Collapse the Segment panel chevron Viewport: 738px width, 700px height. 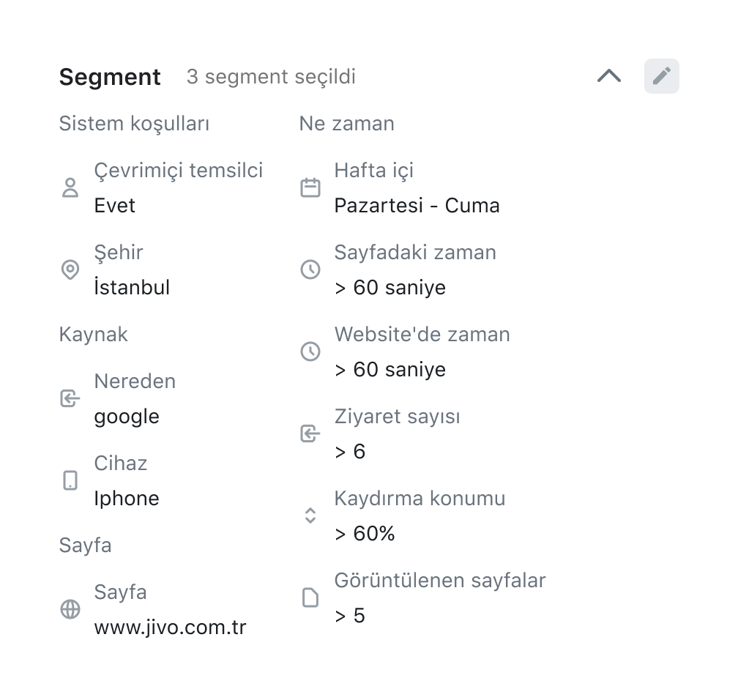click(609, 76)
